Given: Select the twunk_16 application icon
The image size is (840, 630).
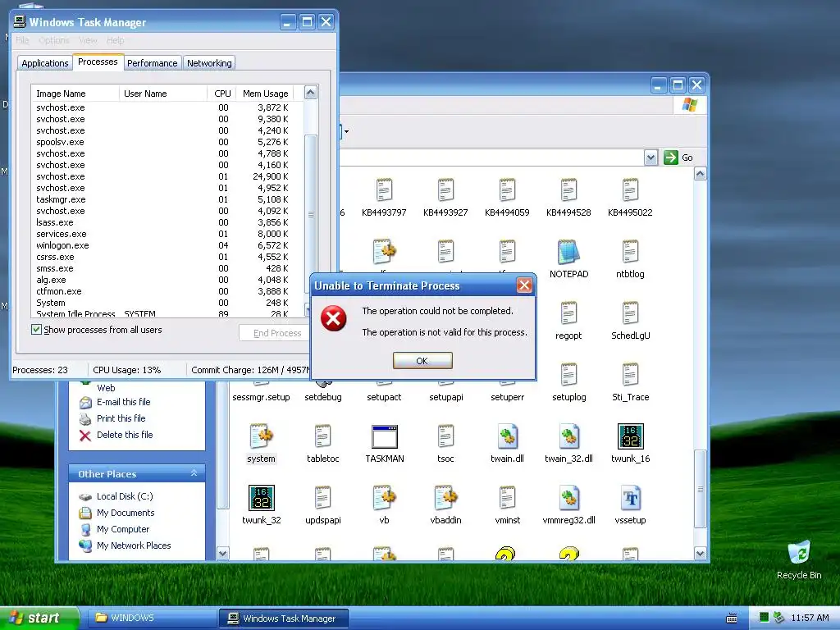Looking at the screenshot, I should point(631,436).
